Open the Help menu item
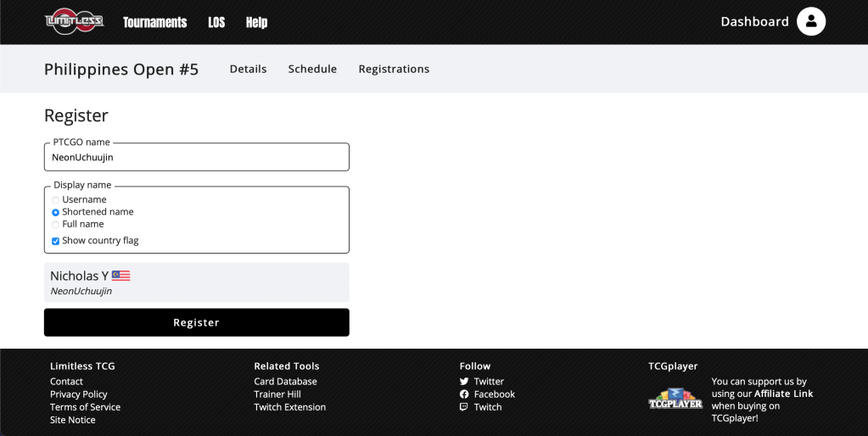 click(x=256, y=23)
